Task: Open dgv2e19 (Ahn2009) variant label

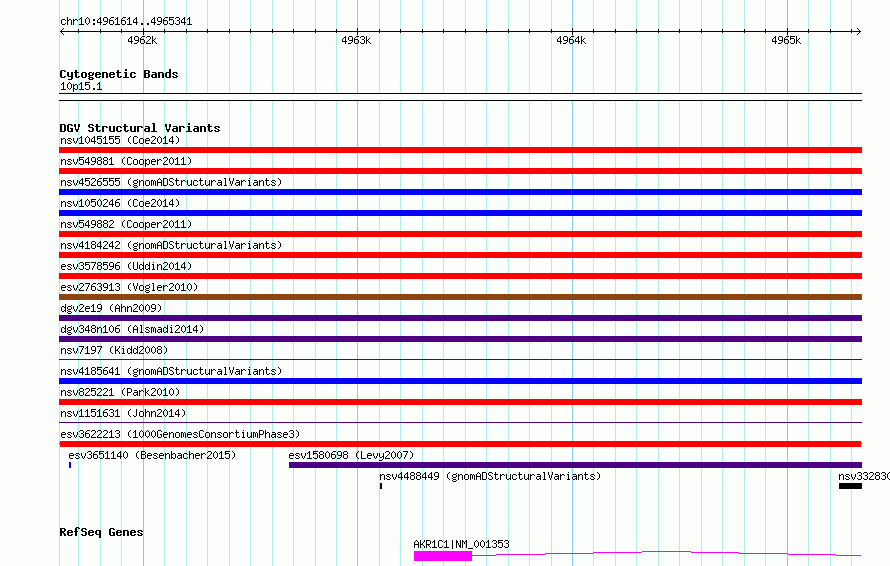Action: (x=111, y=308)
